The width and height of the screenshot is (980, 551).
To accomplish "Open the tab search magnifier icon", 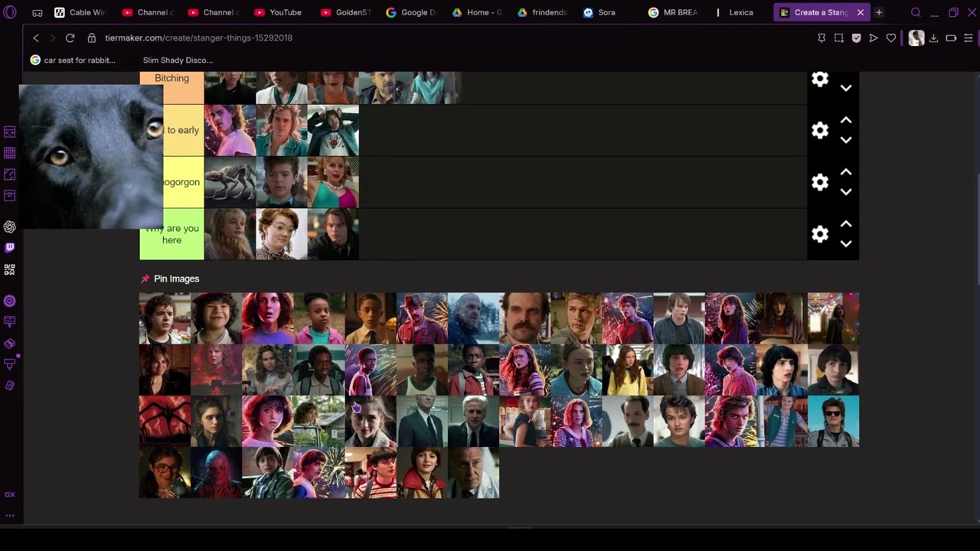I will [x=916, y=12].
